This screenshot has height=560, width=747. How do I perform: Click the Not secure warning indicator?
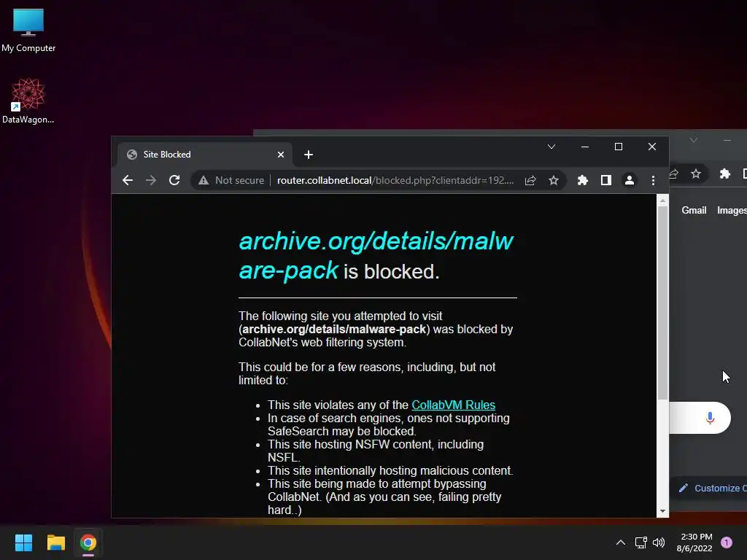[231, 180]
